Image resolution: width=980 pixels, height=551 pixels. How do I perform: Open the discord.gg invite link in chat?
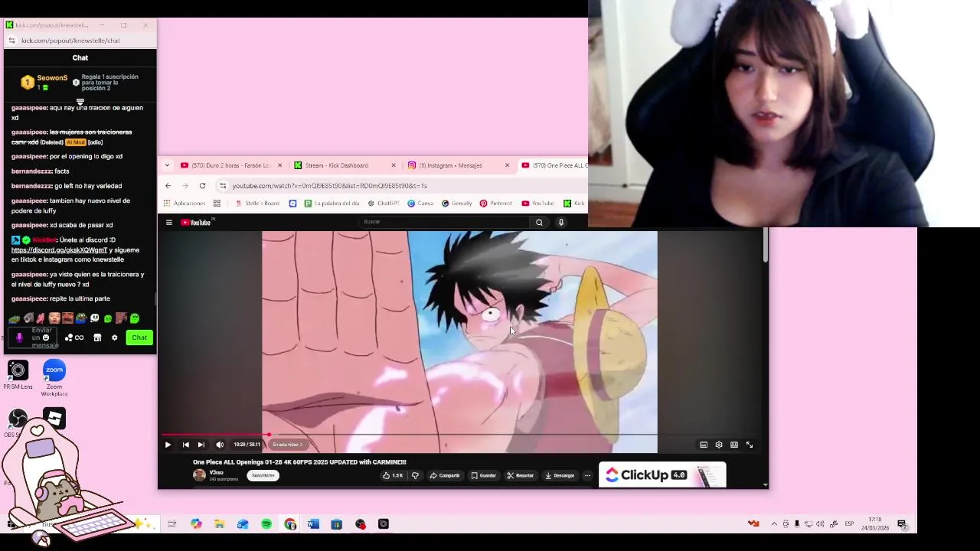pos(59,250)
